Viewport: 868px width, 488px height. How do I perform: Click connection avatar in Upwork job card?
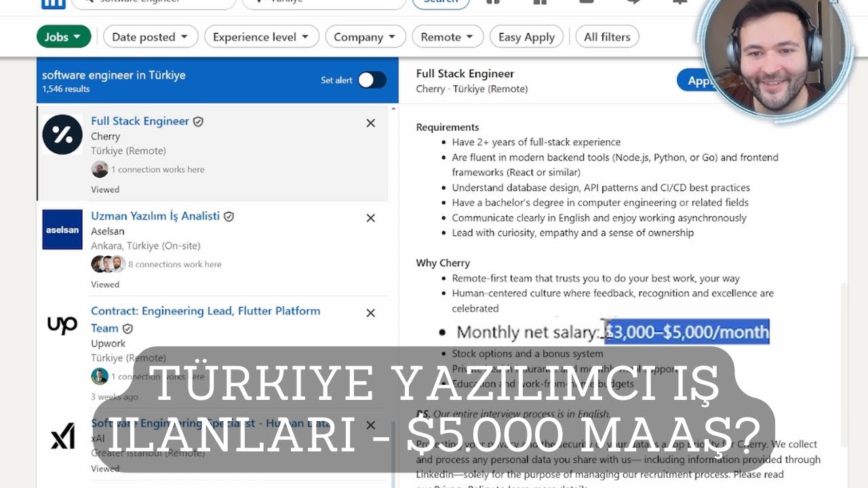[100, 376]
